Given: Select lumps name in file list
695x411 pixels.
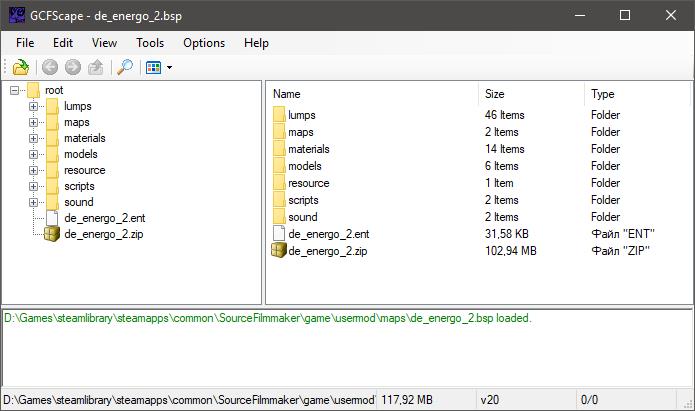Looking at the screenshot, I should point(302,115).
